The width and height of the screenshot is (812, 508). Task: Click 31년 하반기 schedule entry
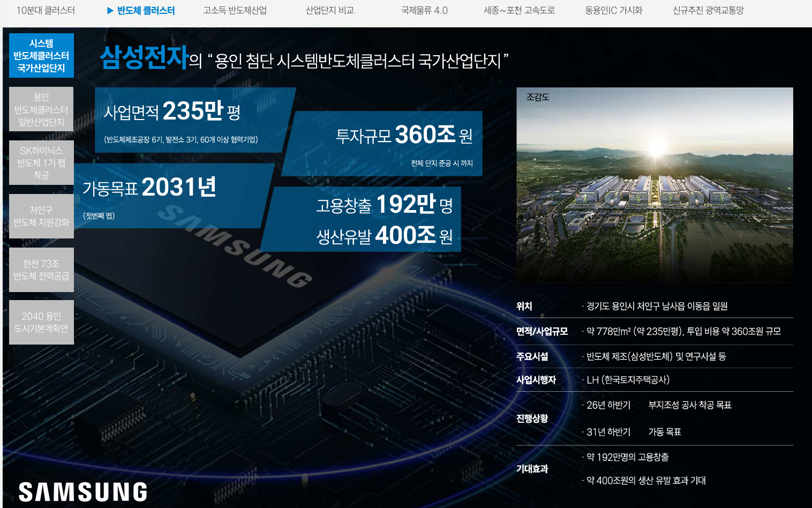click(608, 432)
